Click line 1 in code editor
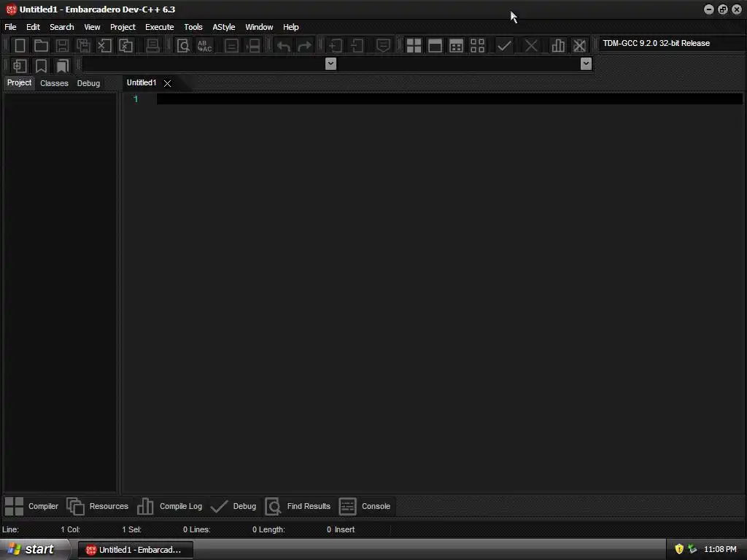 coord(449,98)
